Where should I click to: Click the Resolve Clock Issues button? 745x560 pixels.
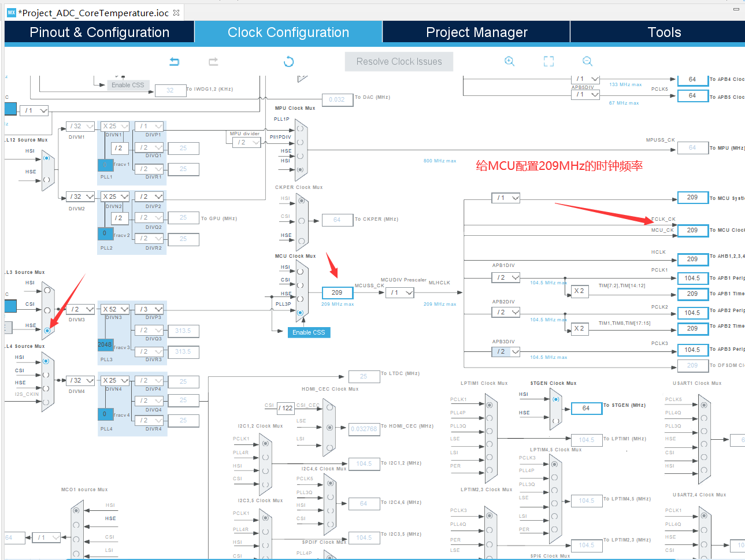pyautogui.click(x=399, y=61)
